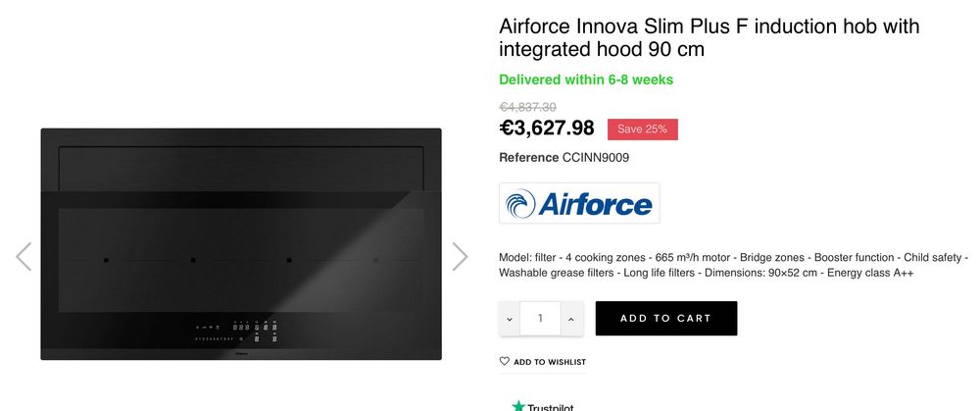This screenshot has height=411, width=980.
Task: Open the Airforce brand logo
Action: coord(579,203)
